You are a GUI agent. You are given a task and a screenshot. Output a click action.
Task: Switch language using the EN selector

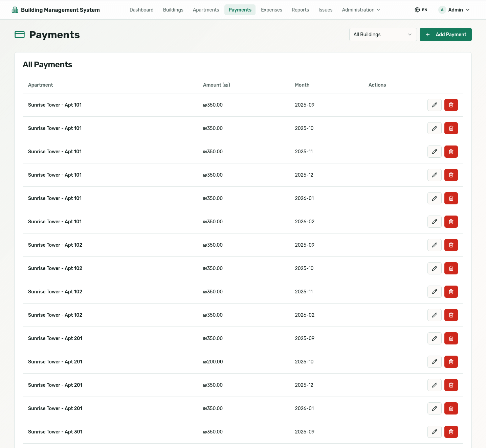421,10
